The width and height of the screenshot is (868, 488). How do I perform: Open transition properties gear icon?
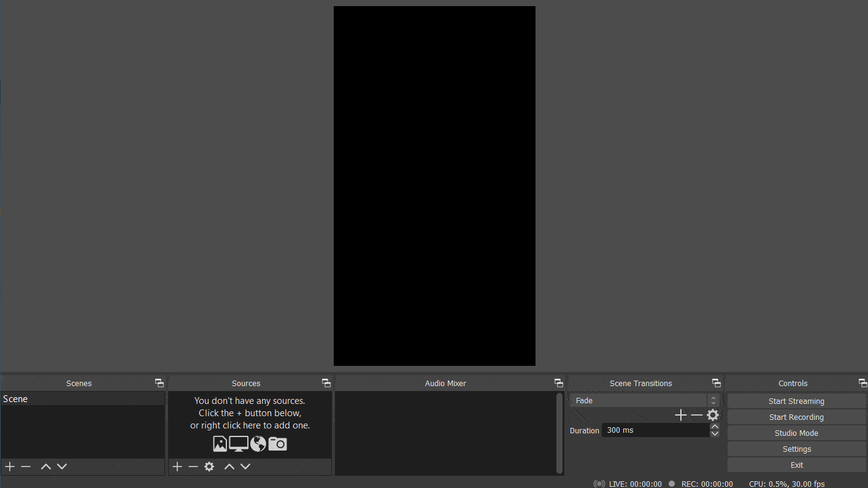coord(713,416)
